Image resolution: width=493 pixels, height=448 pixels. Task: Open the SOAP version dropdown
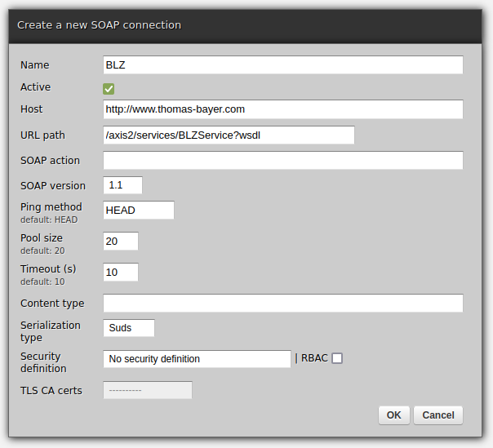(x=122, y=185)
